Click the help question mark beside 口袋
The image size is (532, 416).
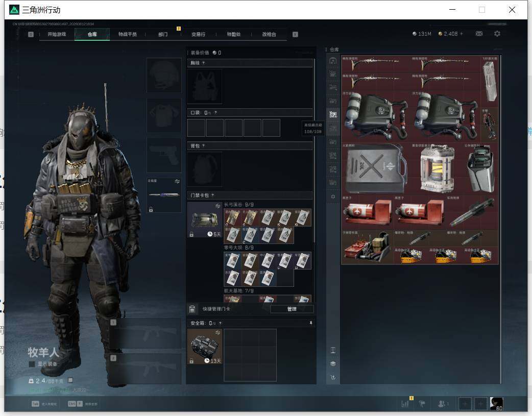pyautogui.click(x=215, y=113)
